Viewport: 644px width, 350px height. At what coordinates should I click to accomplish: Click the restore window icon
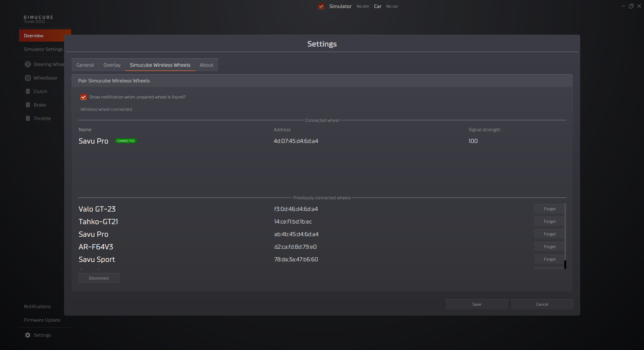click(x=631, y=6)
